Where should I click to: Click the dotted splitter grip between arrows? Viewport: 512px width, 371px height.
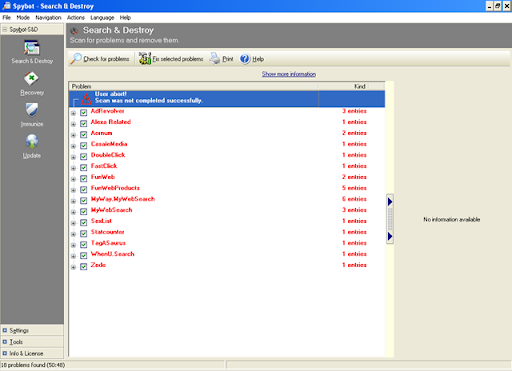(x=390, y=219)
